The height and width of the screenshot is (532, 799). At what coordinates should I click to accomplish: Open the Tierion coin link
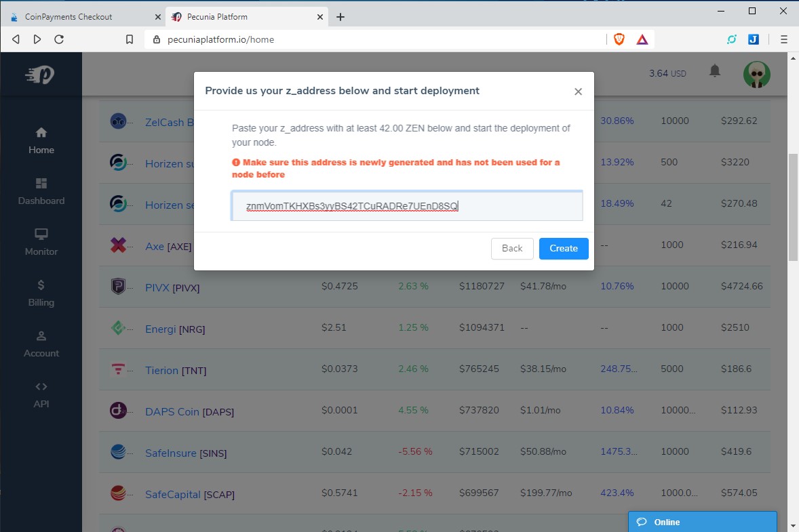tap(176, 370)
